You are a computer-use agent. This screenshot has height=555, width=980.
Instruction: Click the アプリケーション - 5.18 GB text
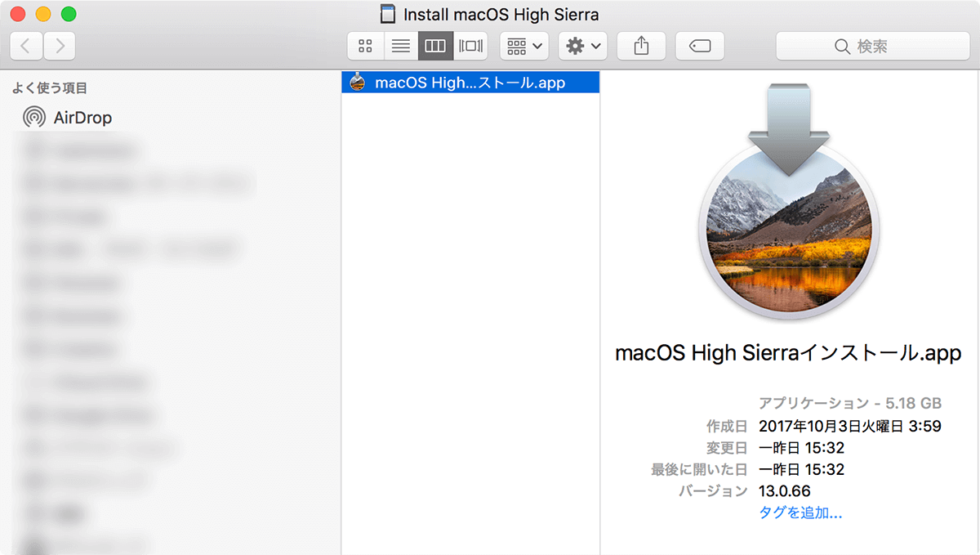pyautogui.click(x=850, y=403)
